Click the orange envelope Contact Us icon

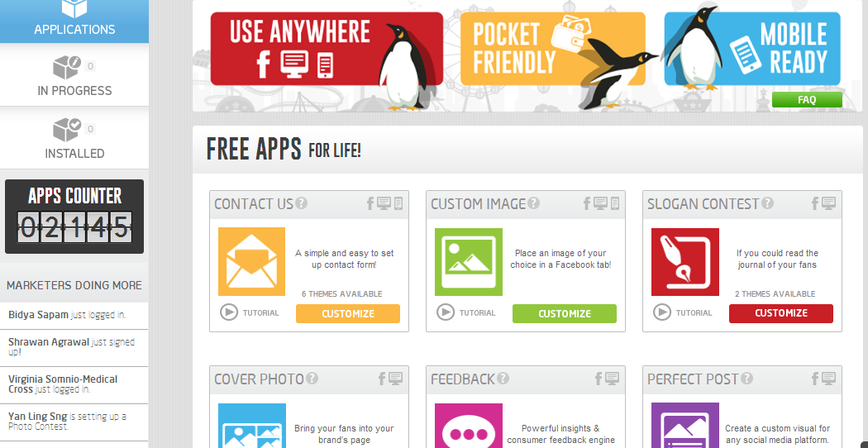251,261
